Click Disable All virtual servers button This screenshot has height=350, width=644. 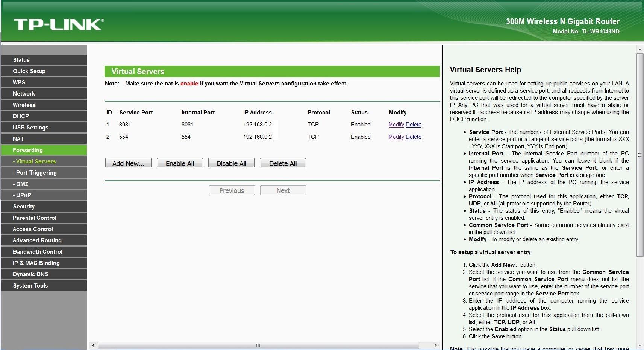(x=231, y=163)
